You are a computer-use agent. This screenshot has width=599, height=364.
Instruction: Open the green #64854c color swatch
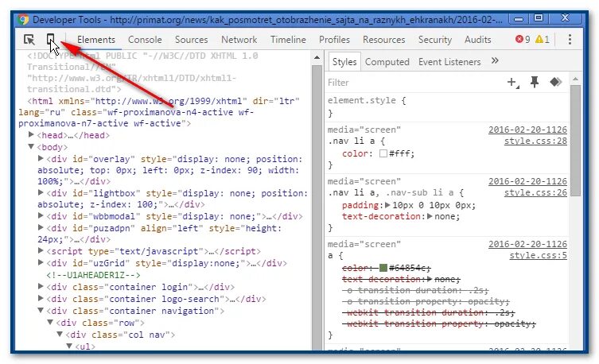383,268
